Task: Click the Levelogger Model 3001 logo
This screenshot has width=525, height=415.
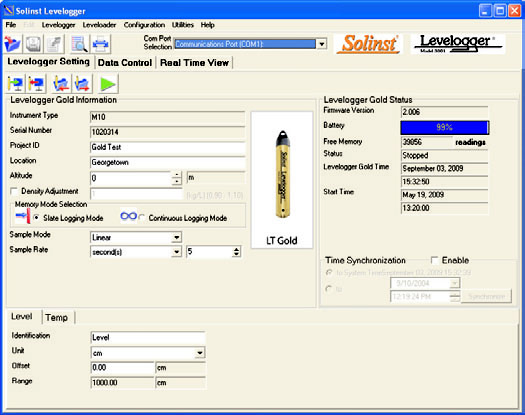Action: [458, 44]
